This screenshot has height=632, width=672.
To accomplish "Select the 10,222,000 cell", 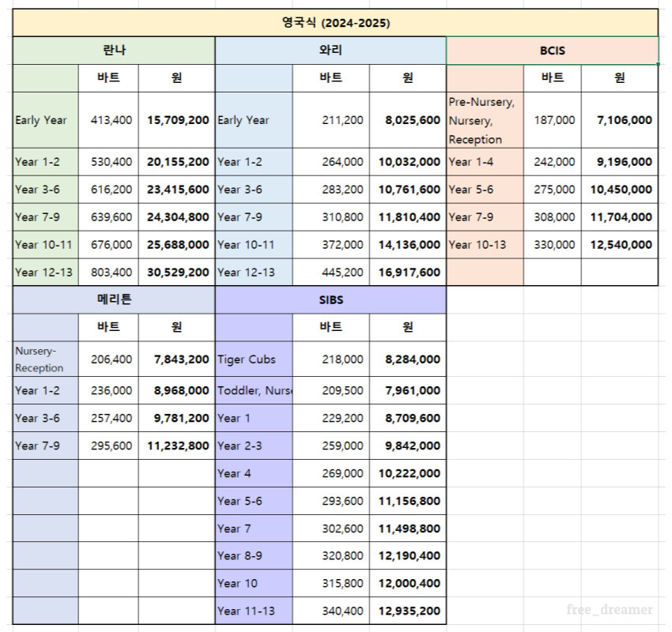I will coord(408,473).
